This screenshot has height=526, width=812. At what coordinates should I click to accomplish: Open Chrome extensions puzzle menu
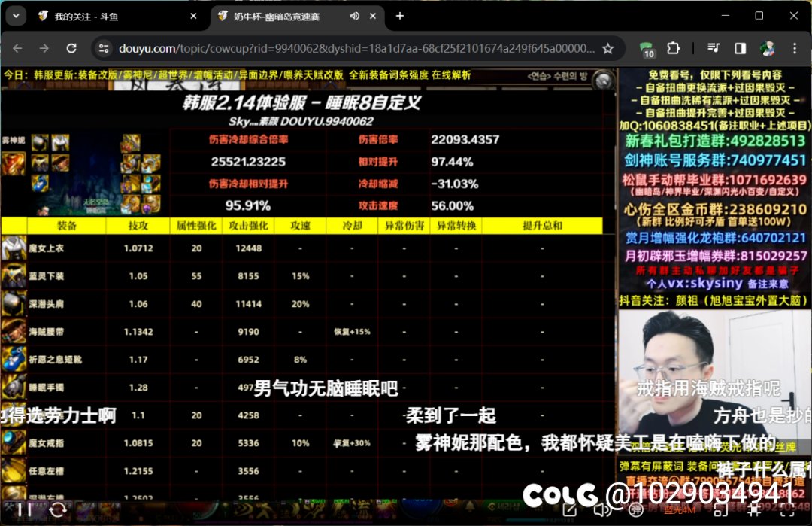pos(673,48)
